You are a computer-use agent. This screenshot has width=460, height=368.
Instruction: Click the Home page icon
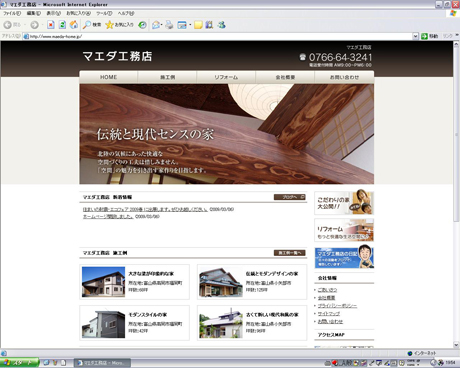(74, 25)
